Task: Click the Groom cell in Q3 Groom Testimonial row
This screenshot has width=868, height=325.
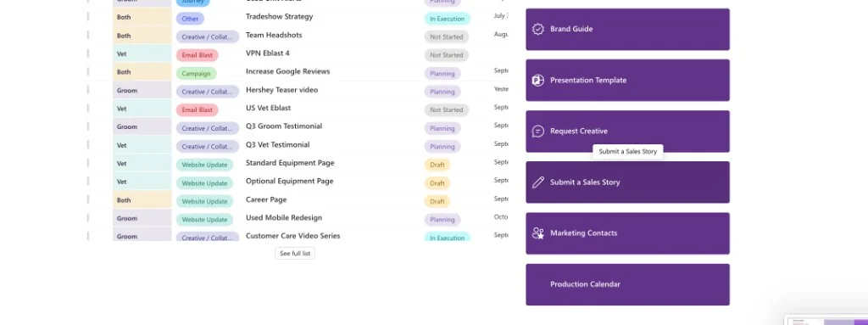Action: click(x=142, y=127)
